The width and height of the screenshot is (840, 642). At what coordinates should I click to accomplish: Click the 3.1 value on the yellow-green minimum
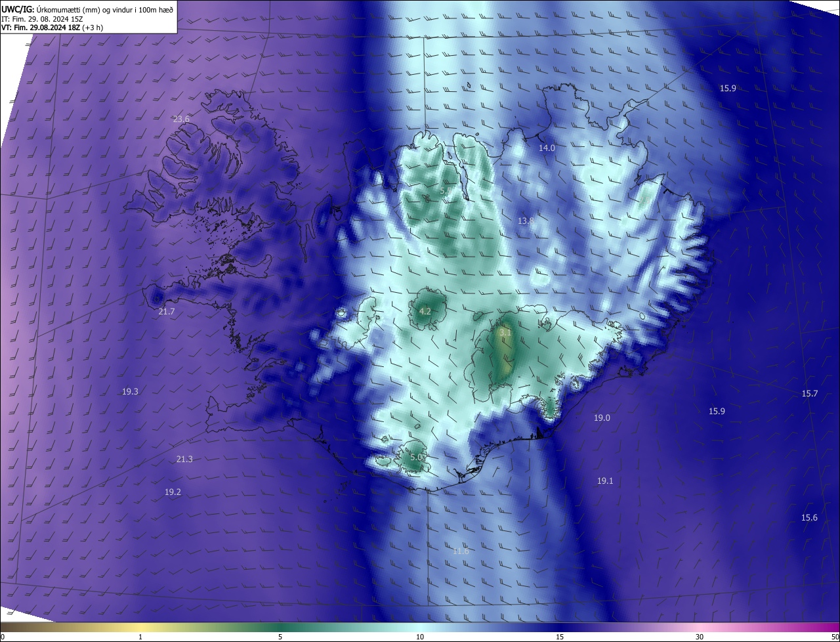505,333
